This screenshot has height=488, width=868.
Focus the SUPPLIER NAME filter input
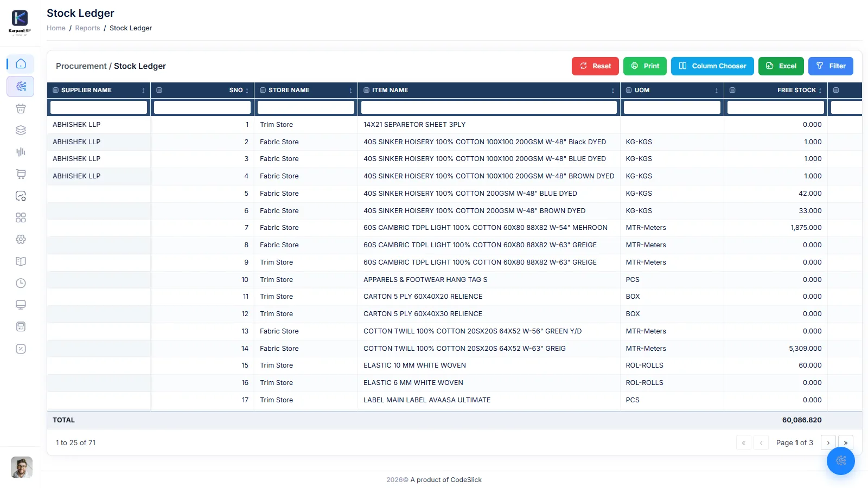click(x=99, y=107)
